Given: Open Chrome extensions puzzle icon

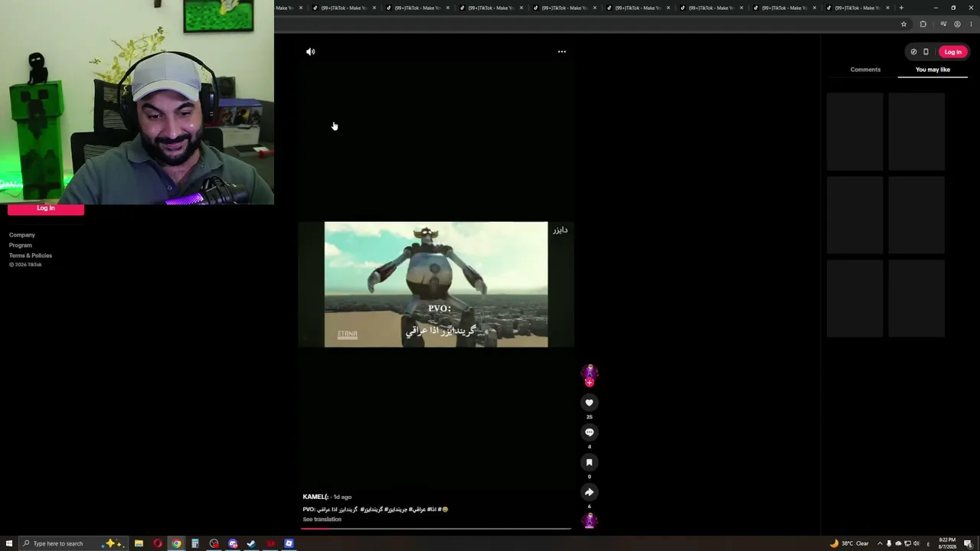Looking at the screenshot, I should [x=923, y=24].
